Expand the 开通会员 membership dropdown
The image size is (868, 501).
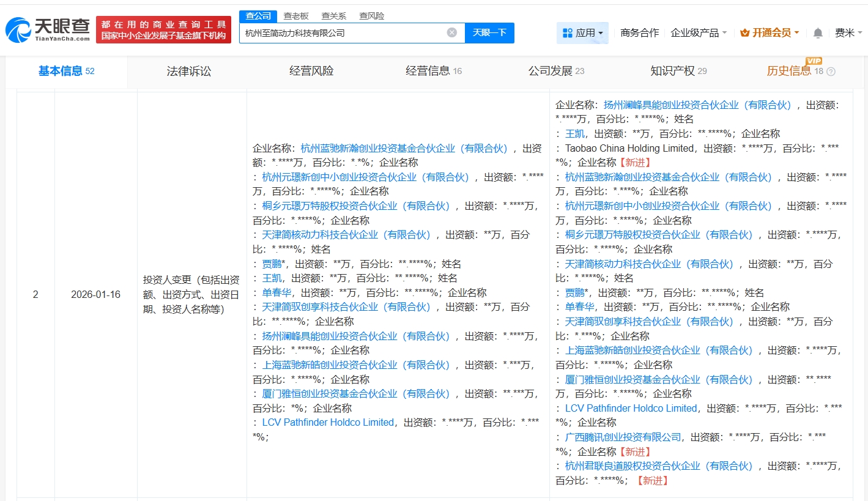point(769,33)
